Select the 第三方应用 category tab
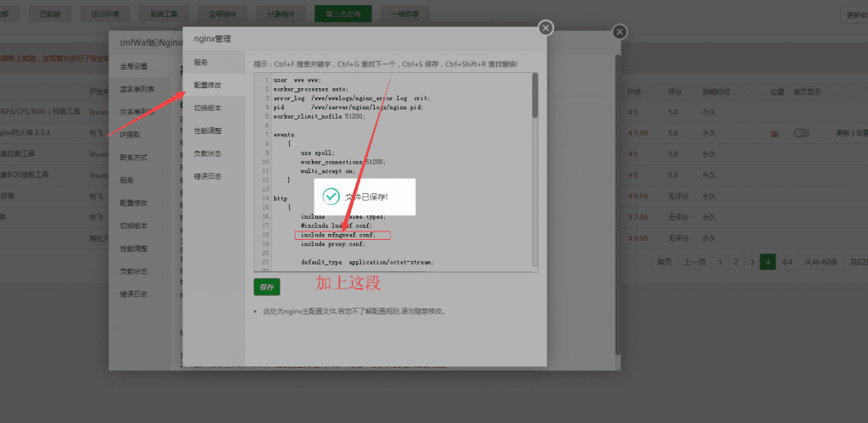This screenshot has width=868, height=423. click(342, 14)
